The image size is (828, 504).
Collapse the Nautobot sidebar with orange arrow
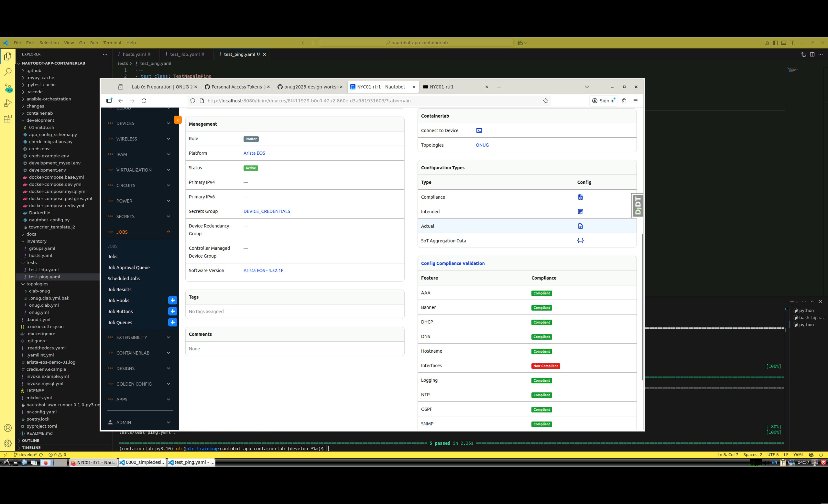(x=178, y=120)
